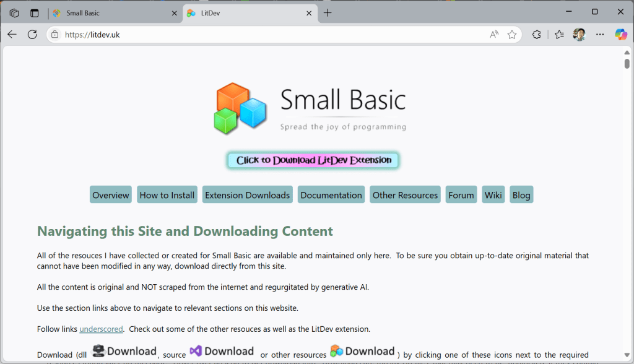
Task: Follow the underscored link
Action: point(101,329)
